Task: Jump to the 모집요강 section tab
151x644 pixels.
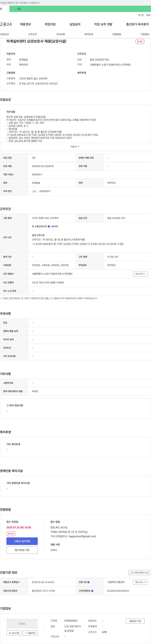Action: (x=5, y=34)
